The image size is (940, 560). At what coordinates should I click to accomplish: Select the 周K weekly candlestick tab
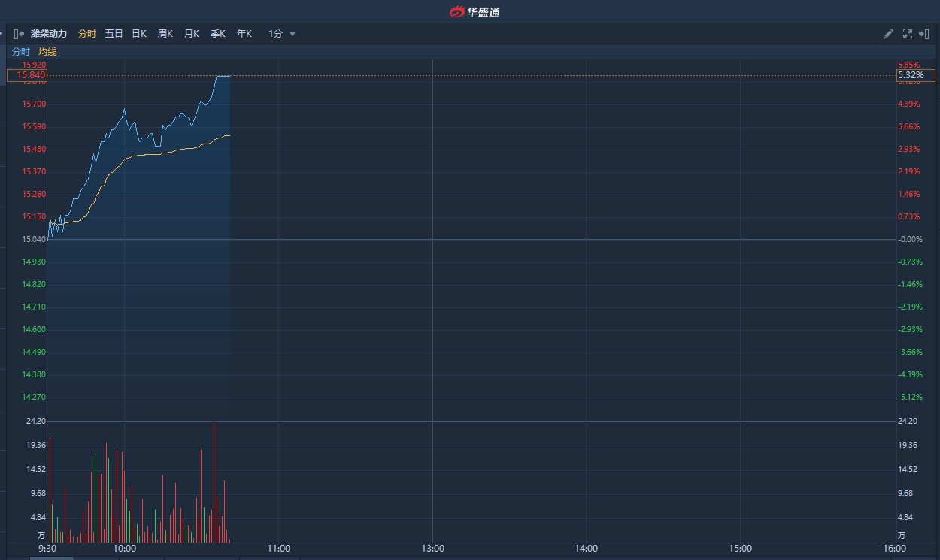point(165,34)
